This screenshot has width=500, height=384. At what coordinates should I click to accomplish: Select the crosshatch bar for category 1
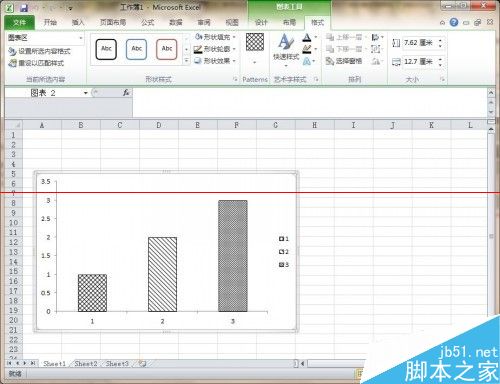92,293
